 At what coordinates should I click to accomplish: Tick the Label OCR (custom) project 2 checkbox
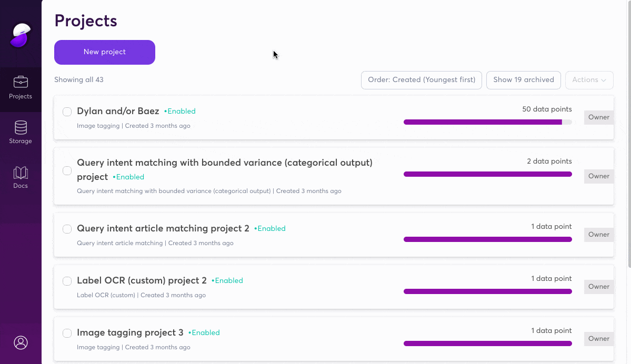[67, 281]
